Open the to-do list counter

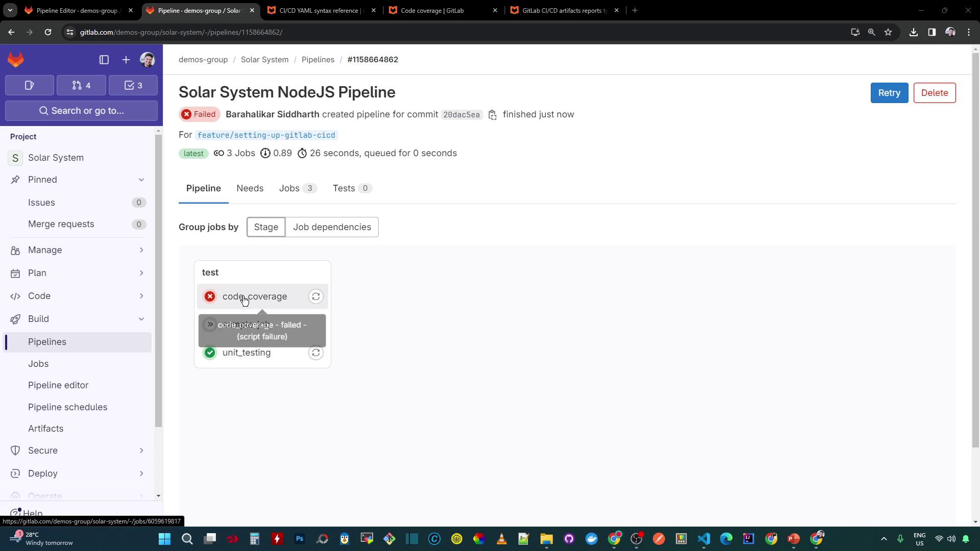click(134, 85)
